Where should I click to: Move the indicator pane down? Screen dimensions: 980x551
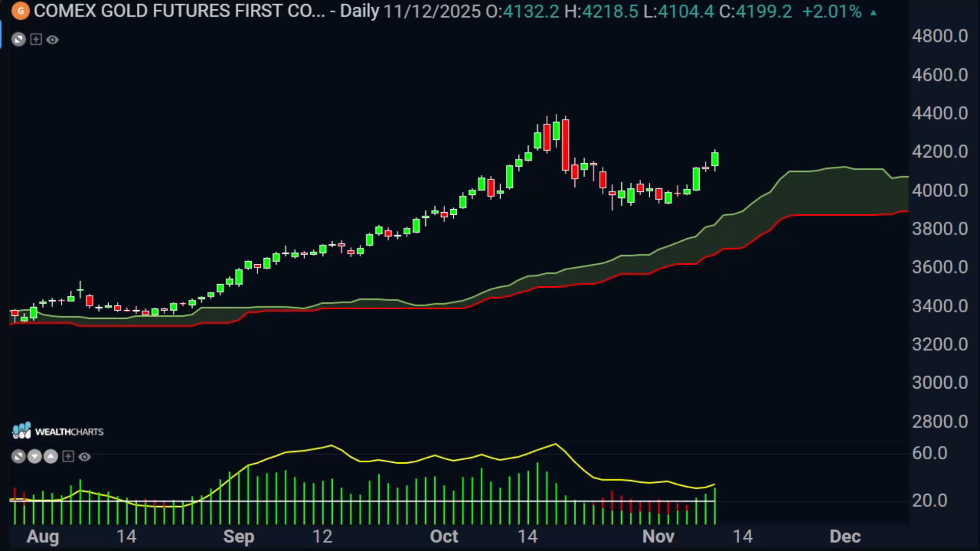(x=34, y=457)
